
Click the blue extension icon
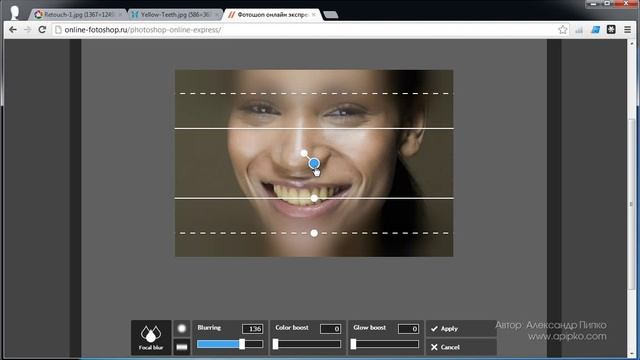point(596,29)
